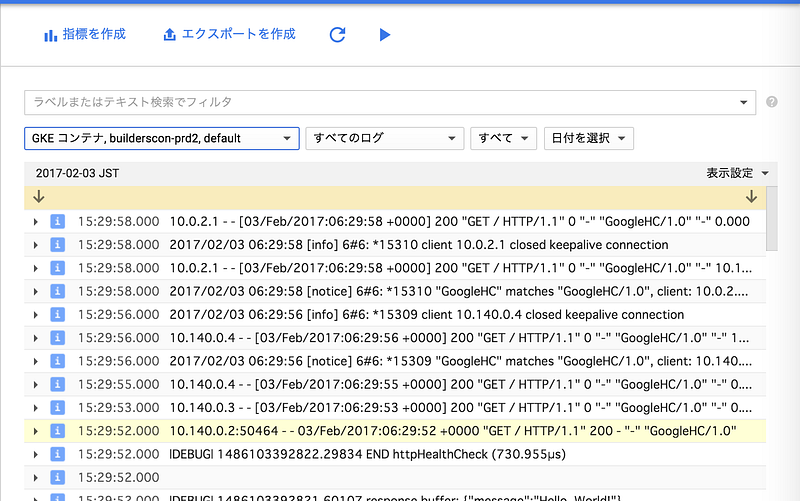Click info icon on highlighted 10.140.0.2:50464 row

coord(57,431)
